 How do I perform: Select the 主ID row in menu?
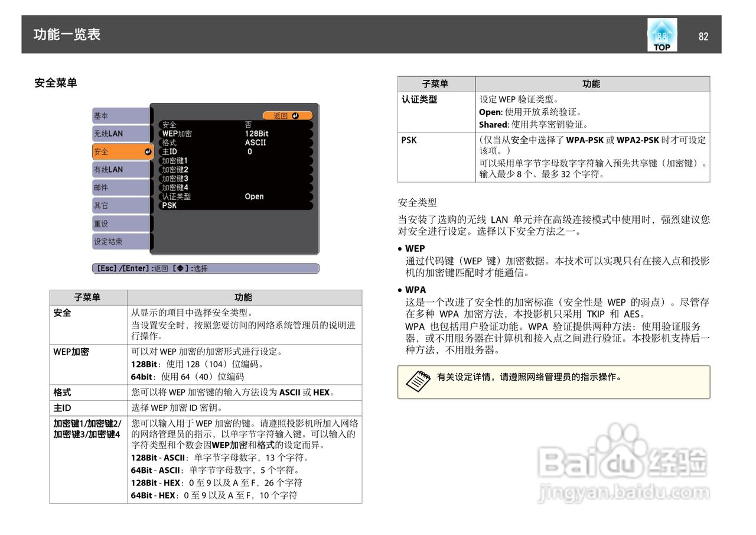click(x=235, y=151)
